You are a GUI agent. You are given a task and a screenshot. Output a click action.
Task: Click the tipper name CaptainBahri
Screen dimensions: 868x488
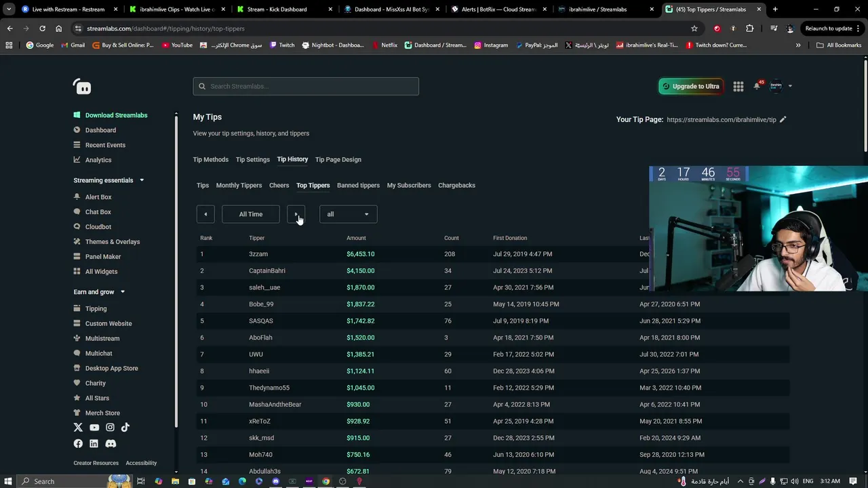267,271
